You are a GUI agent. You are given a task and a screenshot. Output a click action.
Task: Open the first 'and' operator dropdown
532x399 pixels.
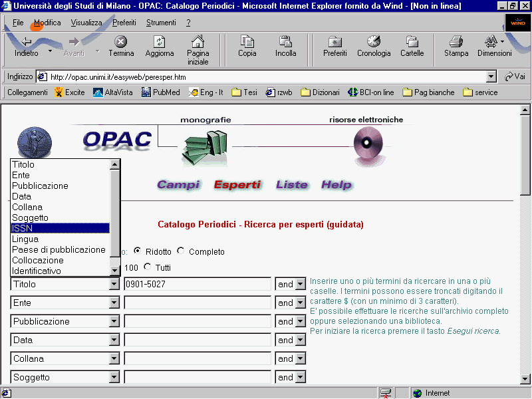300,285
